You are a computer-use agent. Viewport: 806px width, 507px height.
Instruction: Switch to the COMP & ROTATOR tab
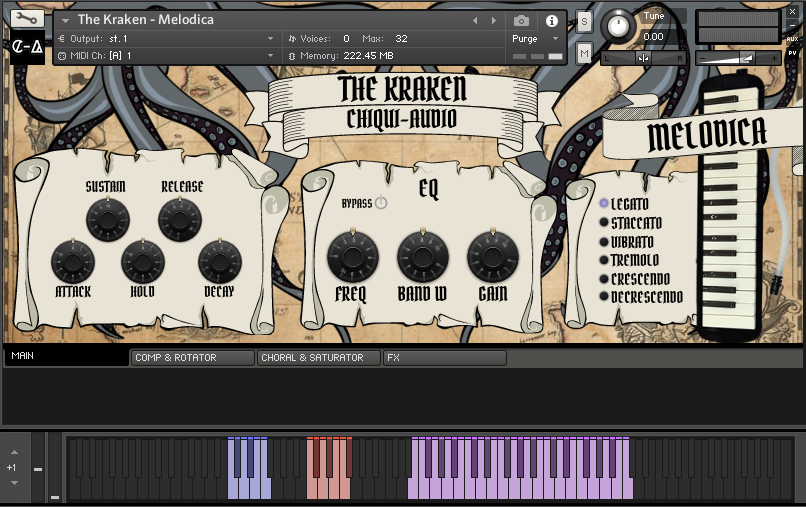[x=191, y=357]
